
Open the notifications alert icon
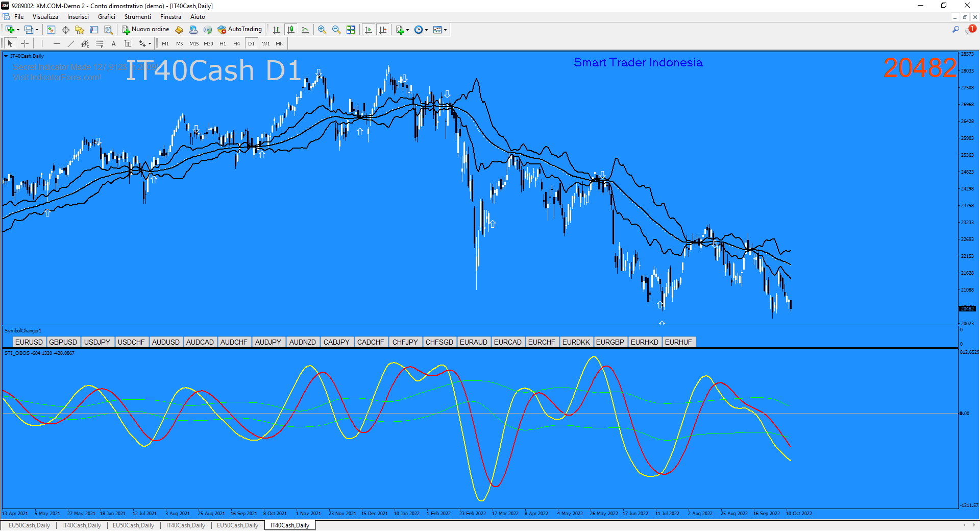(971, 30)
